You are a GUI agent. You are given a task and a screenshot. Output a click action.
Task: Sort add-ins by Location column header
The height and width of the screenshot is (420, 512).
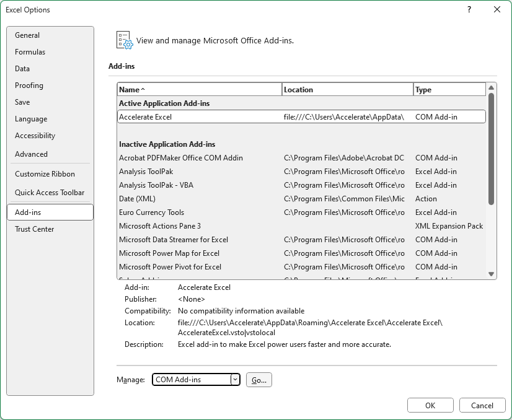click(348, 89)
